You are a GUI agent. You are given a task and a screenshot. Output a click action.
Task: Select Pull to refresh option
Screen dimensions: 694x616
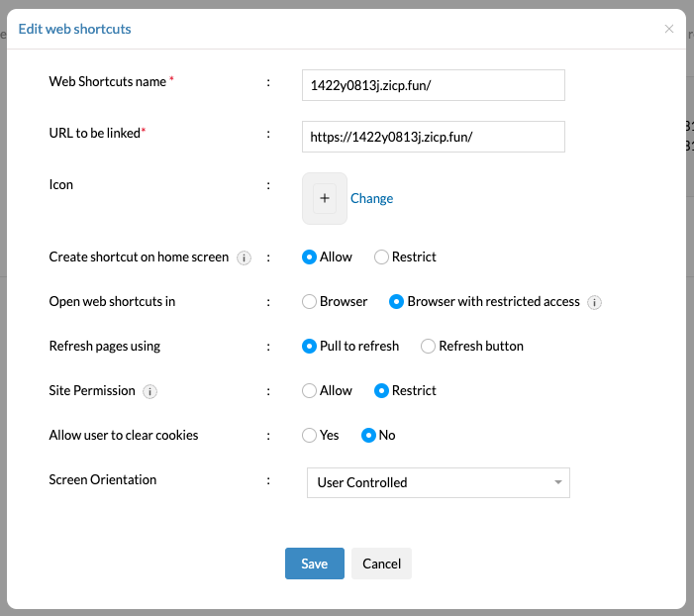tap(310, 347)
